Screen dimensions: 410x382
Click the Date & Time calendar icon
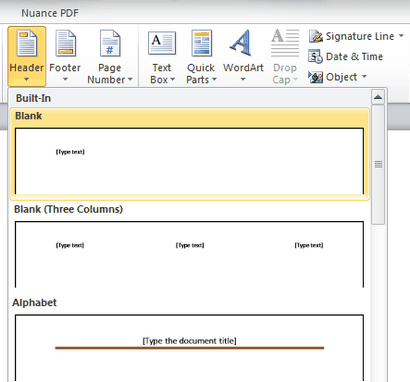click(315, 57)
